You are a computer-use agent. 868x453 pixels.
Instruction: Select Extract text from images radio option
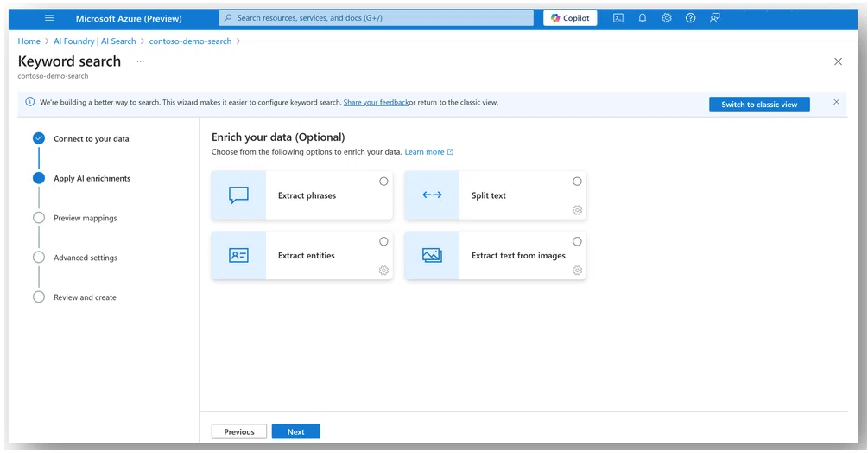click(x=577, y=241)
